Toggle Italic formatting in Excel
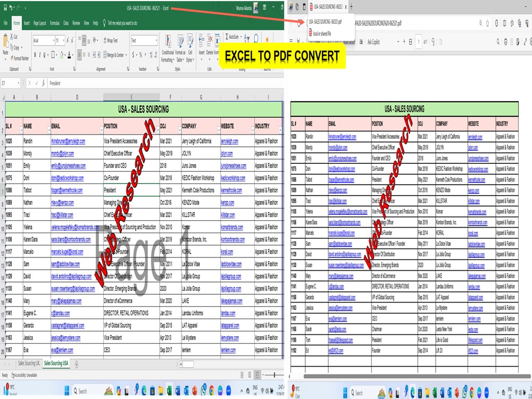The width and height of the screenshot is (532, 399). pos(40,55)
